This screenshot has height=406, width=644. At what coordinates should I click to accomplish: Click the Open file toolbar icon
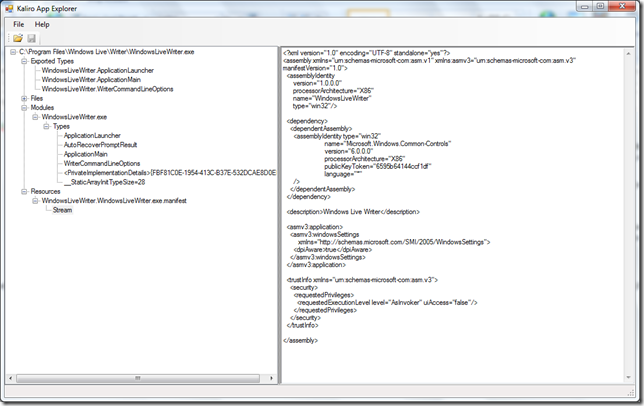(18, 38)
